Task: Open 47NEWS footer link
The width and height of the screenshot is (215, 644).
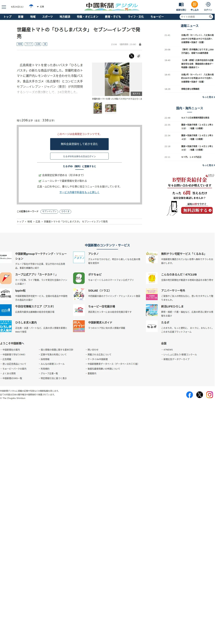Action: pyautogui.click(x=168, y=350)
